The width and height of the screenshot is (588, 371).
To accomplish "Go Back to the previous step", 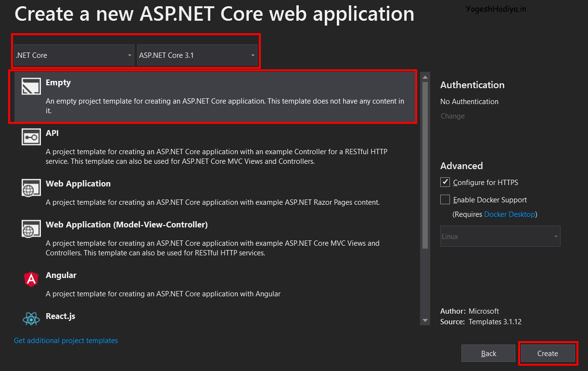I will (x=488, y=354).
